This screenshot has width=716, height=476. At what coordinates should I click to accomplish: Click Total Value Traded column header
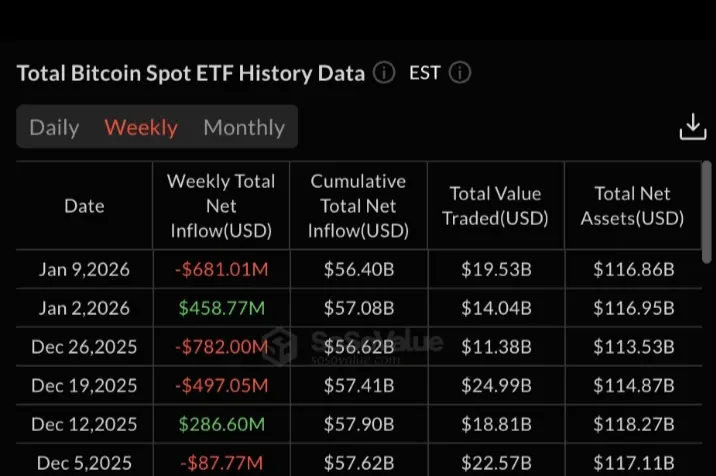click(x=495, y=206)
